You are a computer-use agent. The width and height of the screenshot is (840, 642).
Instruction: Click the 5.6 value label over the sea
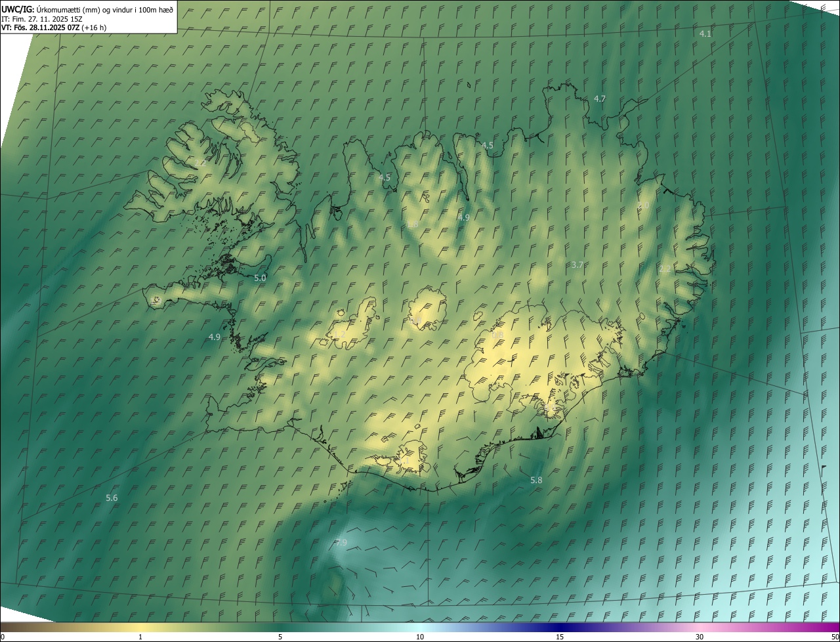(112, 498)
